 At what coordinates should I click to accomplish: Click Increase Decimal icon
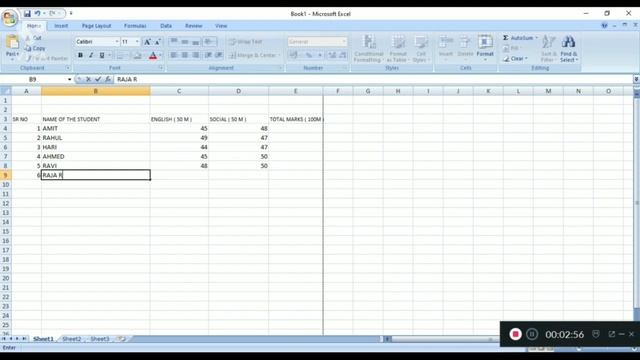tap(332, 55)
